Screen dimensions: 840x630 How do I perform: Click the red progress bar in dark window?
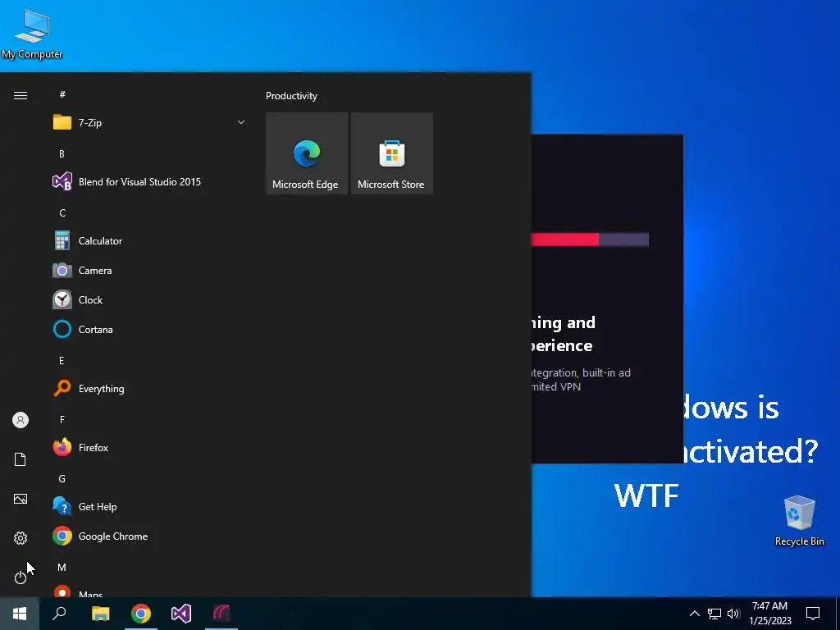pyautogui.click(x=564, y=240)
